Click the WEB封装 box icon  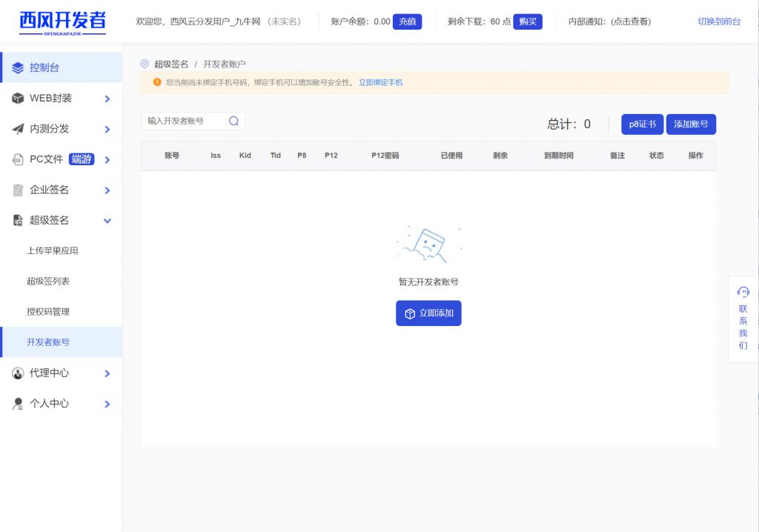(x=18, y=99)
